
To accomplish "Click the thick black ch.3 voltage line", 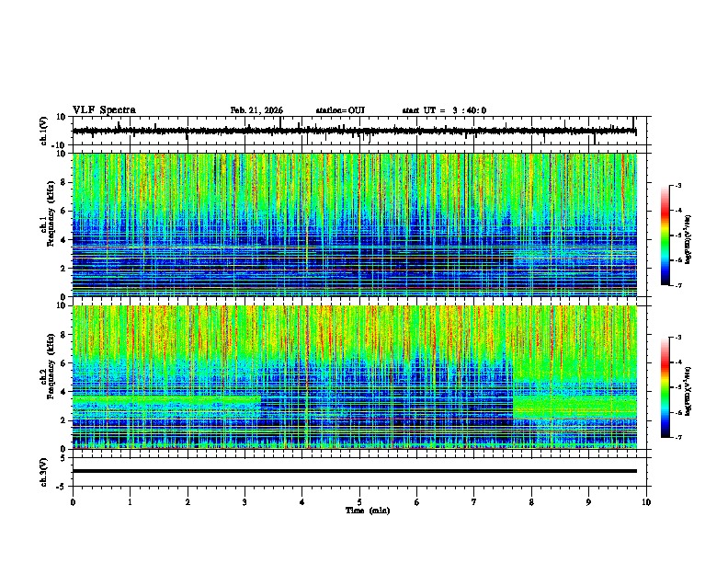I will tap(355, 471).
